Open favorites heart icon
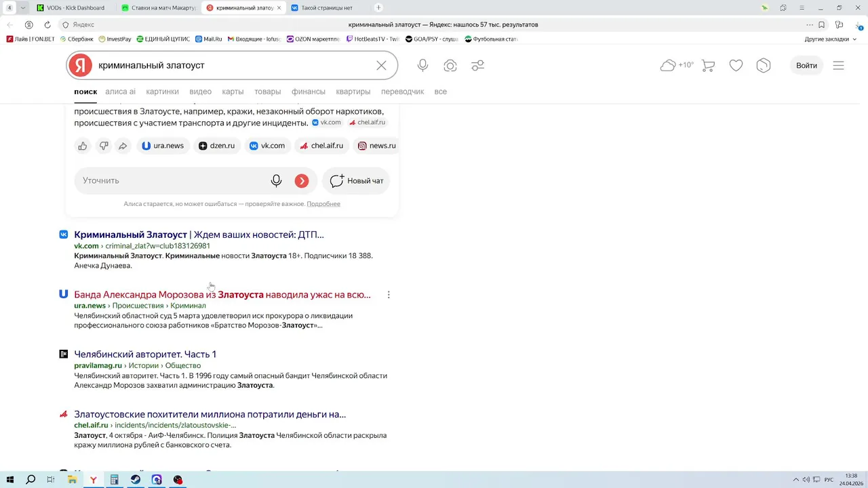The image size is (868, 488). coord(736,66)
